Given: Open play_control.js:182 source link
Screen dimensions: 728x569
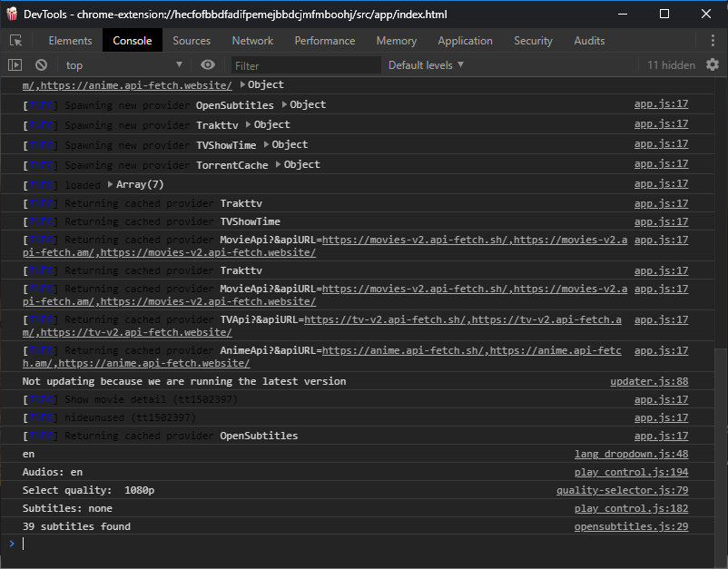Looking at the screenshot, I should tap(632, 508).
